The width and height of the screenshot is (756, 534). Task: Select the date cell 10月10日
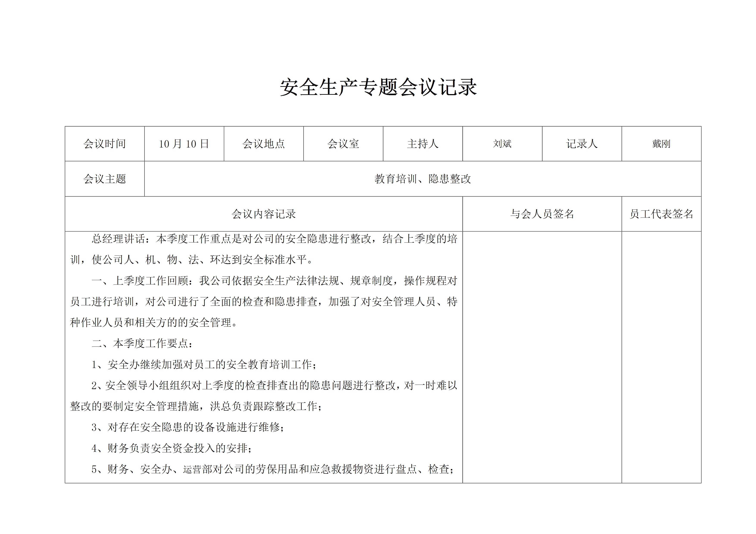pyautogui.click(x=184, y=144)
